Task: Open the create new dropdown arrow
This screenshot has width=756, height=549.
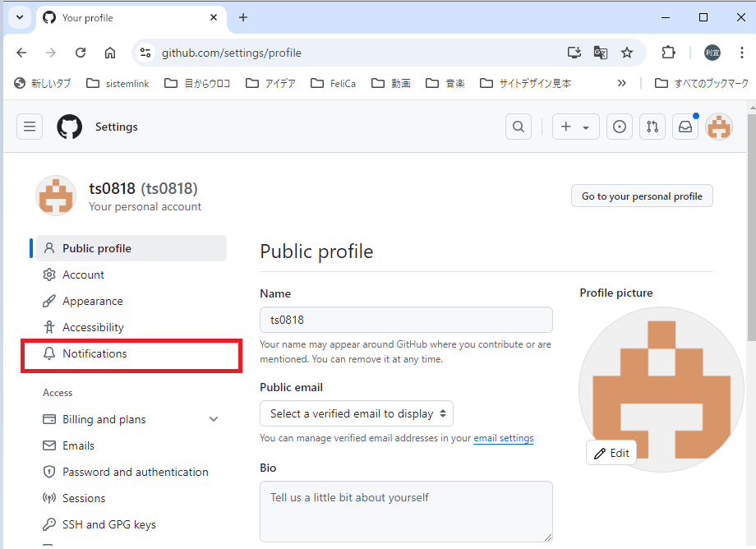Action: click(584, 126)
